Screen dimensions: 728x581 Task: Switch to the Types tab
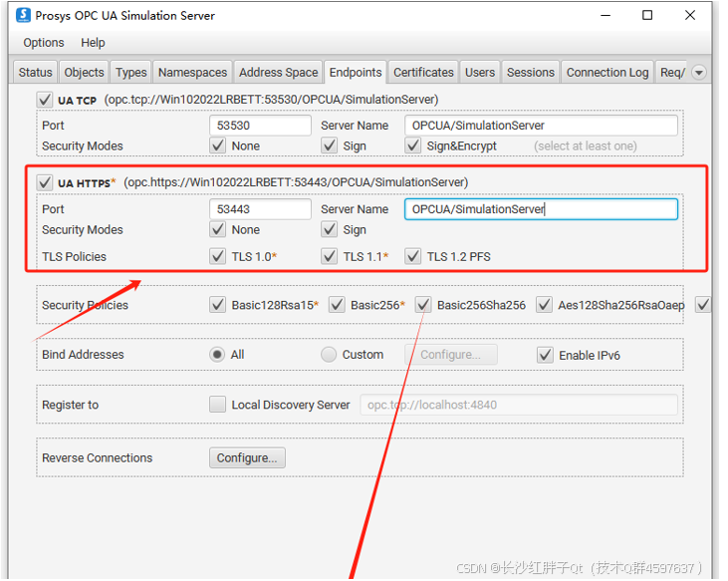click(x=130, y=73)
